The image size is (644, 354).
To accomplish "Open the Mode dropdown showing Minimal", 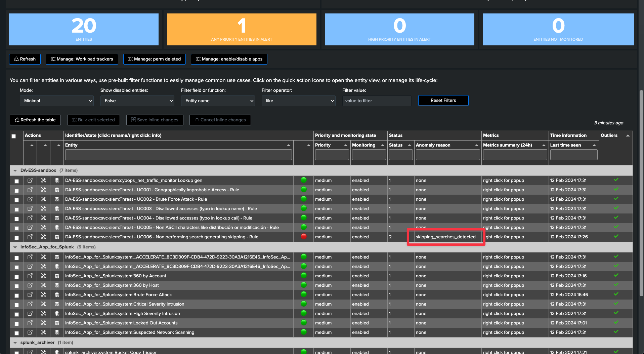I will click(x=57, y=101).
